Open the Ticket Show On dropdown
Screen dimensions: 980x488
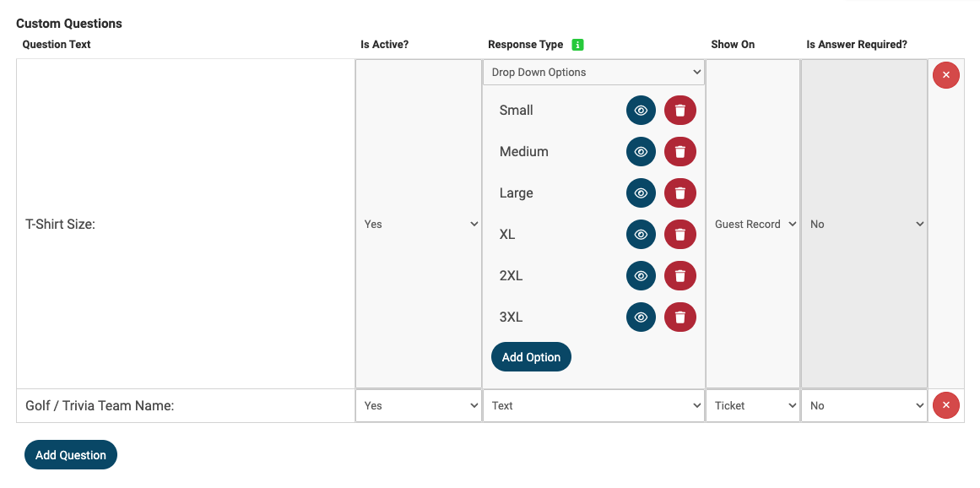[x=753, y=406]
